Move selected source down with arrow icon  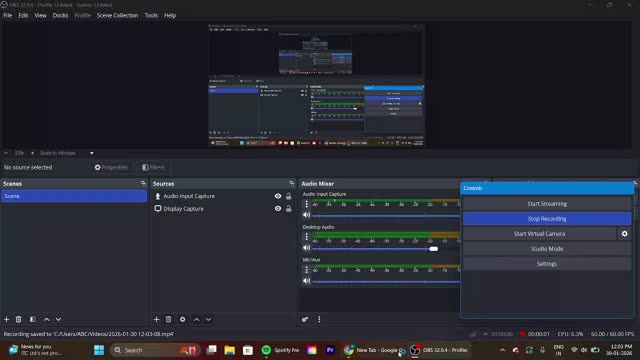point(209,319)
